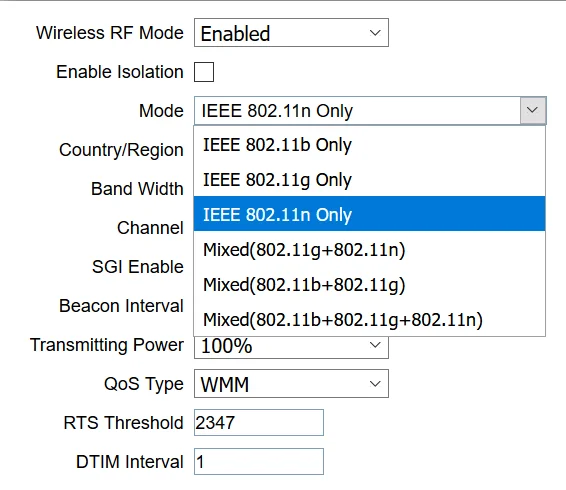Click the Enable Isolation label
Image resolution: width=566 pixels, height=490 pixels.
(x=120, y=71)
